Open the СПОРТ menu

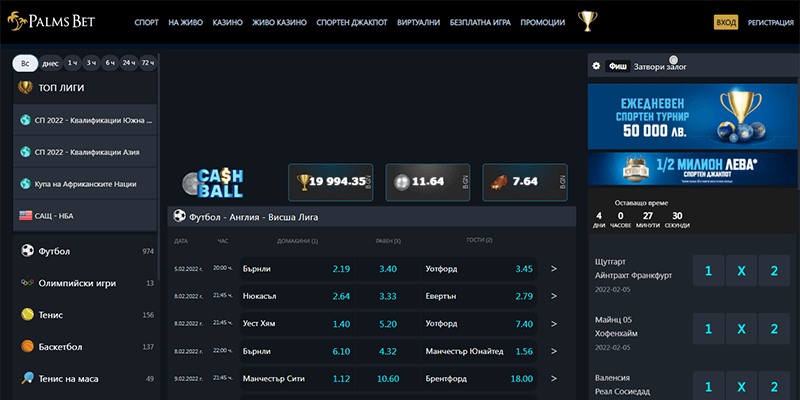tap(146, 22)
